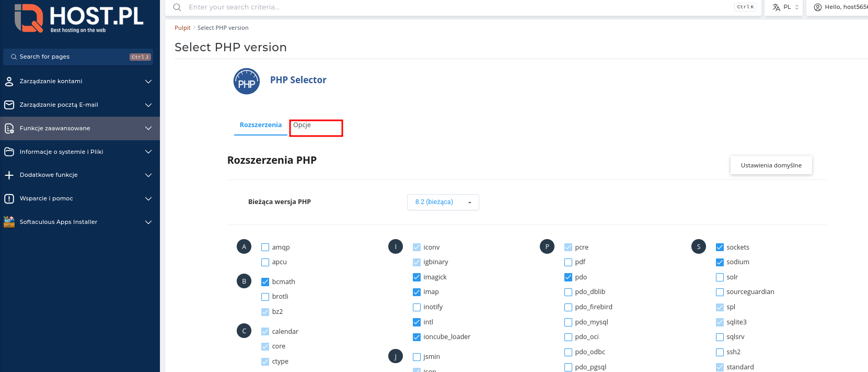Viewport: 868px width, 372px height.
Task: Open Zarządzanie kontami sidebar menu
Action: coord(80,82)
